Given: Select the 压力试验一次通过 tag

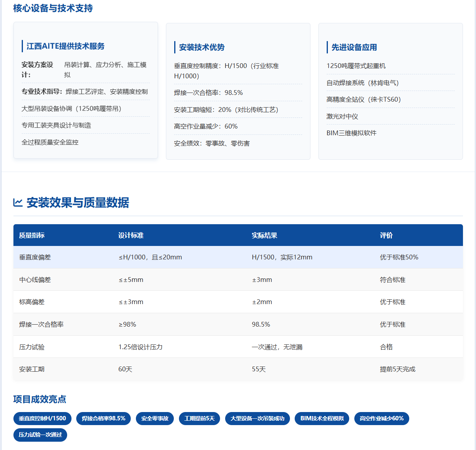Looking at the screenshot, I should pyautogui.click(x=40, y=435).
